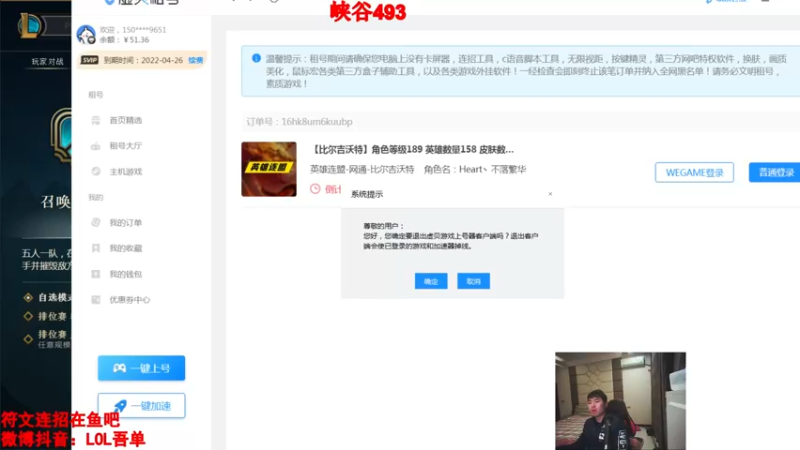Click the 英雄联盟 game thumbnail
The width and height of the screenshot is (800, 450).
pos(269,169)
